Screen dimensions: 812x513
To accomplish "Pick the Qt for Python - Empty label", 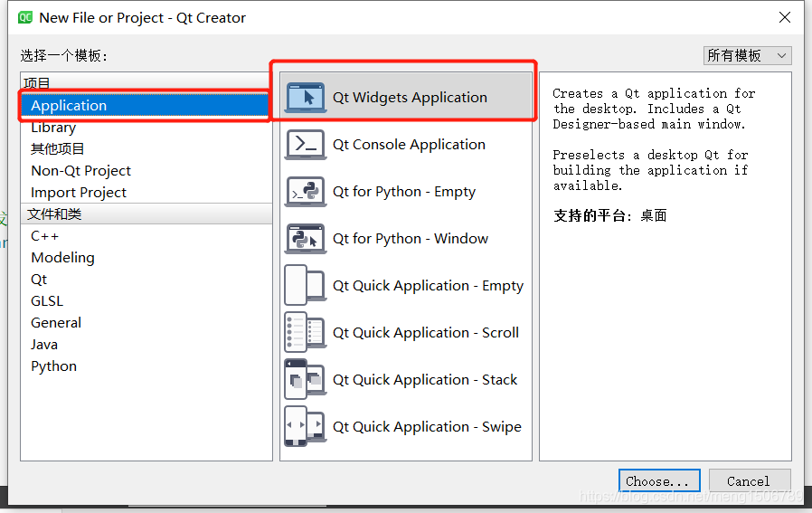I will [x=404, y=192].
